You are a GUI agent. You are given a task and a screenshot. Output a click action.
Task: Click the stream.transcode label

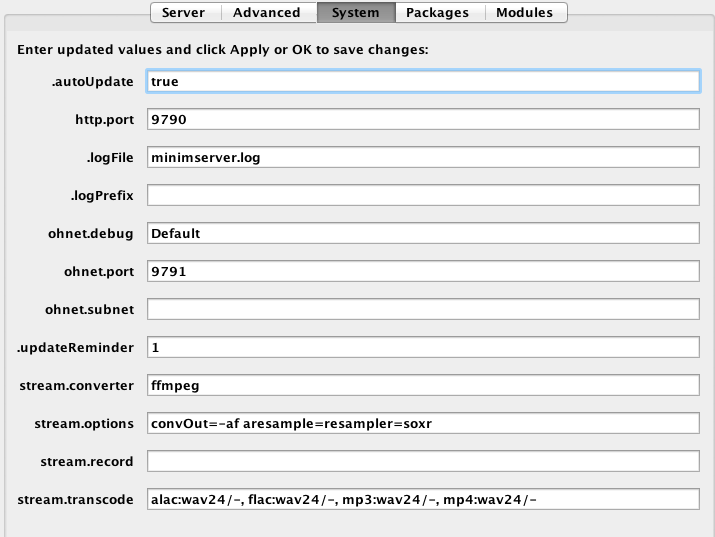76,500
